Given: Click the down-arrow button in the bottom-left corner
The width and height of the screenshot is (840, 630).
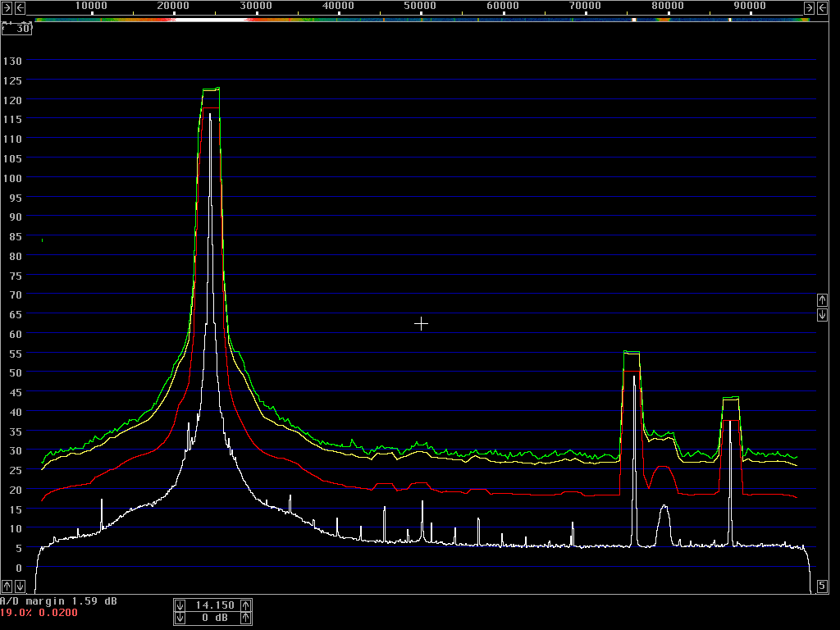Looking at the screenshot, I should click(20, 586).
